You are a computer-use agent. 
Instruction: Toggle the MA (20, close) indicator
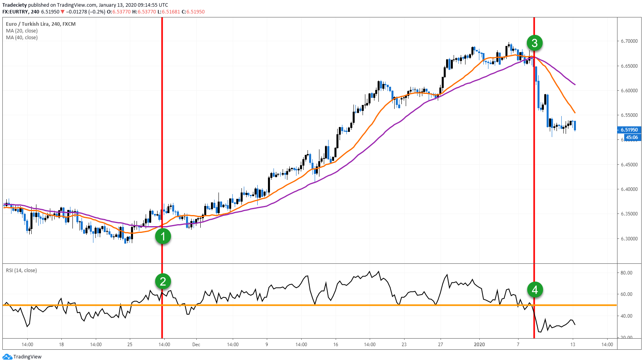(x=22, y=30)
